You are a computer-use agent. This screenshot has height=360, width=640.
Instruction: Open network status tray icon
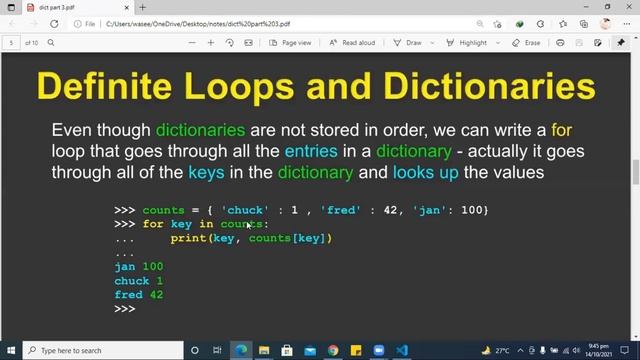[x=566, y=350]
